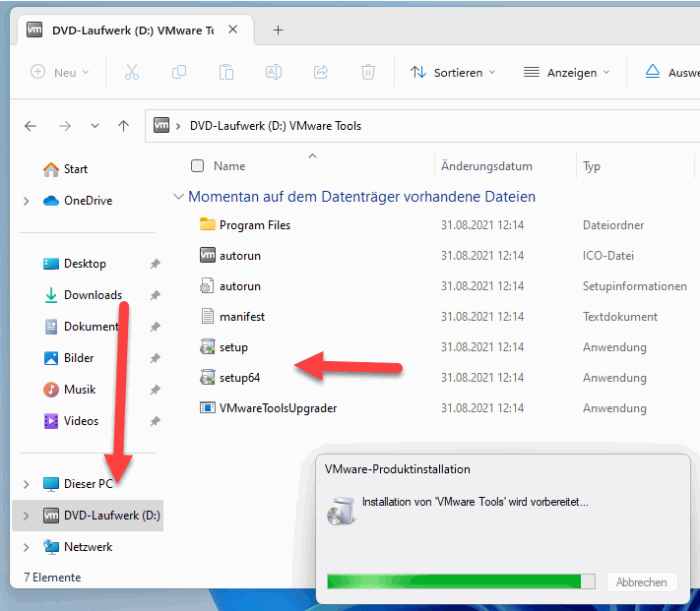The width and height of the screenshot is (700, 611).
Task: Select the setup64 application icon
Action: point(207,377)
